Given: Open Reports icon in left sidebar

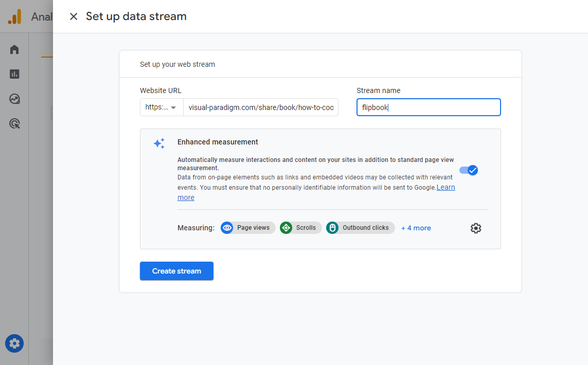Looking at the screenshot, I should coord(14,74).
